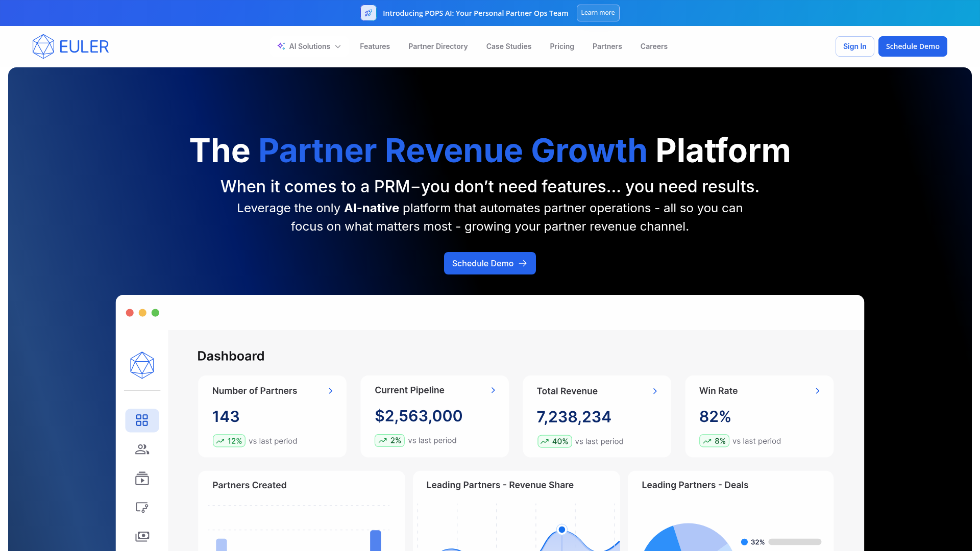The image size is (980, 551).
Task: Click the 2% trend-up badge
Action: coord(389,440)
